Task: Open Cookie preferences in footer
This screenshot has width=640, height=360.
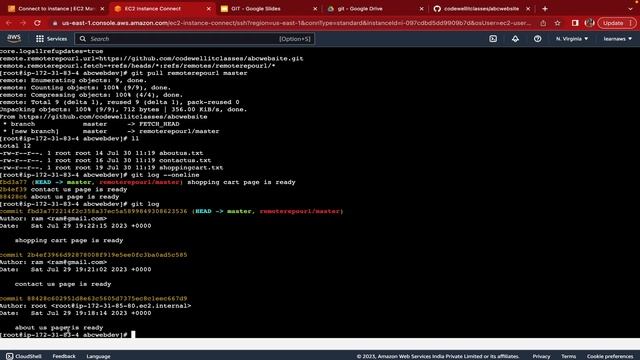Action: [610, 356]
